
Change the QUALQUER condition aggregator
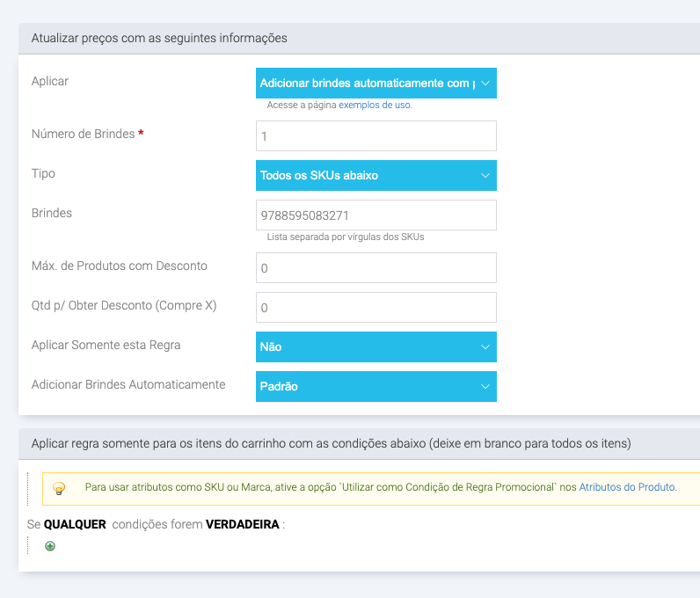(75, 525)
